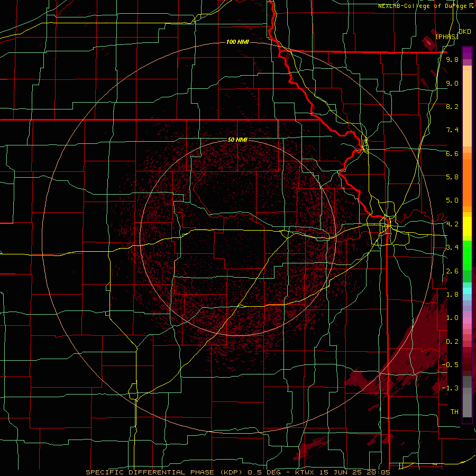Select the 9.0 value on the color scale
The width and height of the screenshot is (476, 476).
tap(452, 84)
